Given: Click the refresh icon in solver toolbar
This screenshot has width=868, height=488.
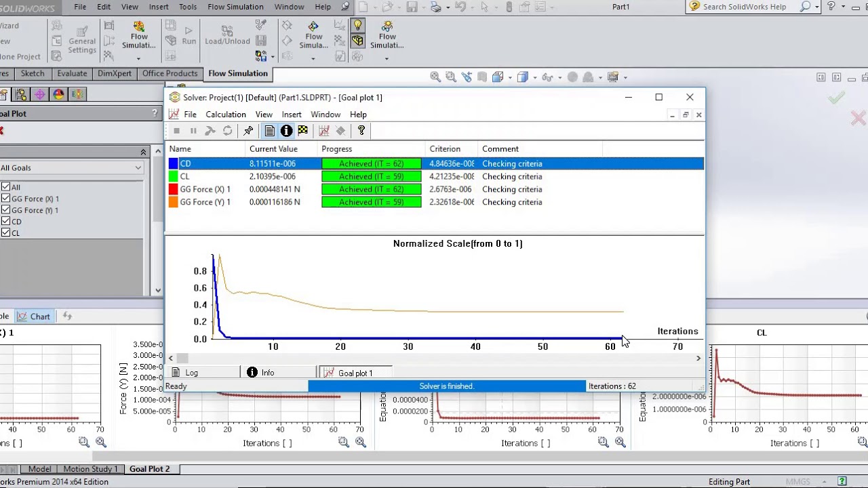Looking at the screenshot, I should (227, 131).
